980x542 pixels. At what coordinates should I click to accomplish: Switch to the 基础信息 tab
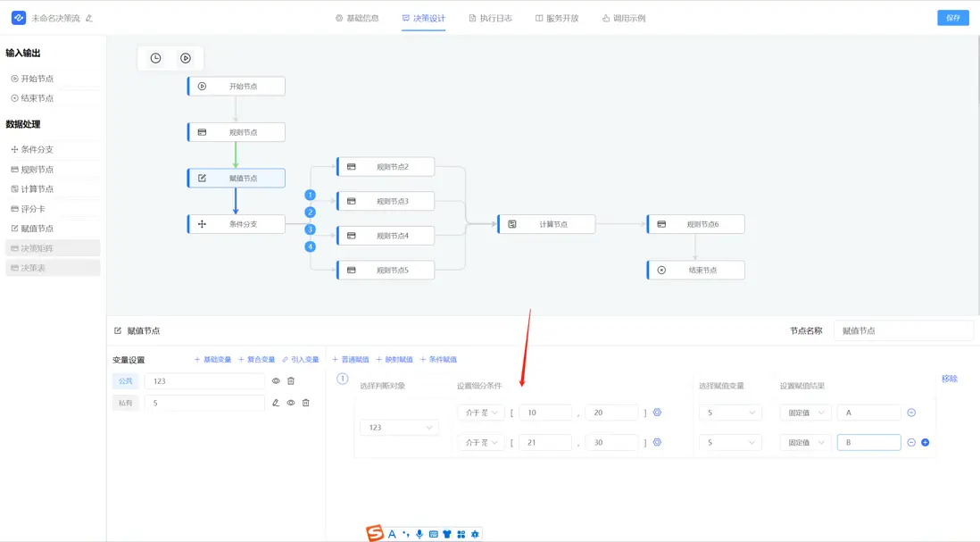click(357, 18)
